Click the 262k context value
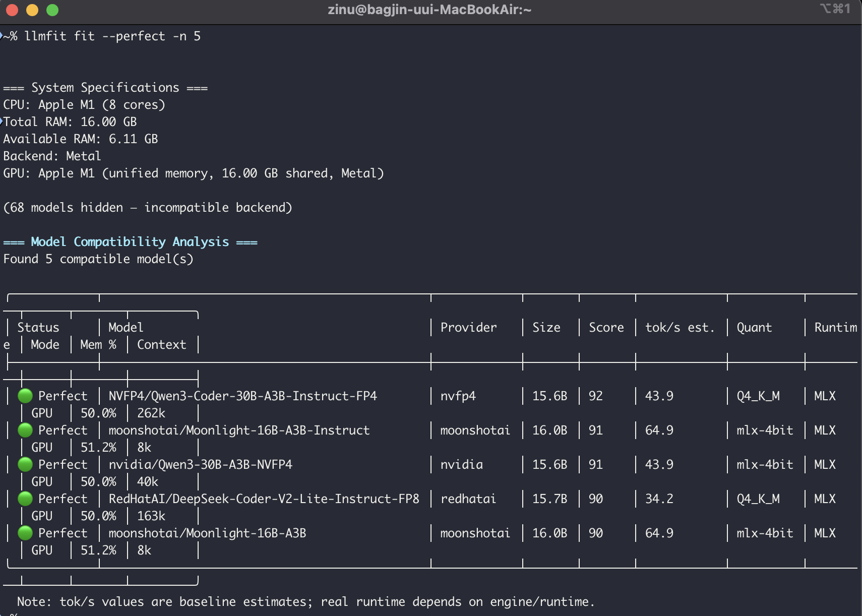The width and height of the screenshot is (862, 616). [x=151, y=413]
